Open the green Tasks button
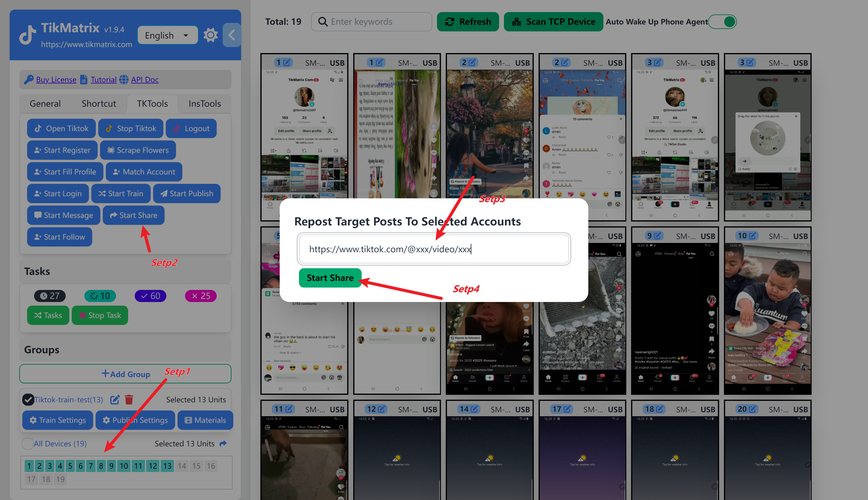This screenshot has width=868, height=500. click(x=48, y=315)
